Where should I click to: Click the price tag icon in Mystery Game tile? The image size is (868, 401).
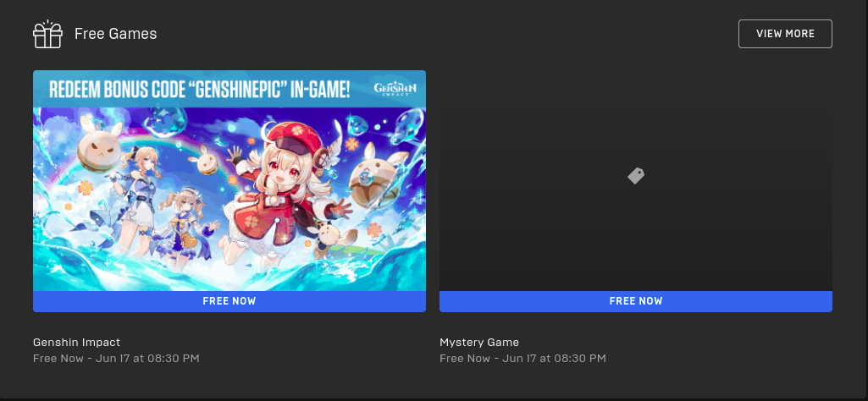(x=635, y=176)
